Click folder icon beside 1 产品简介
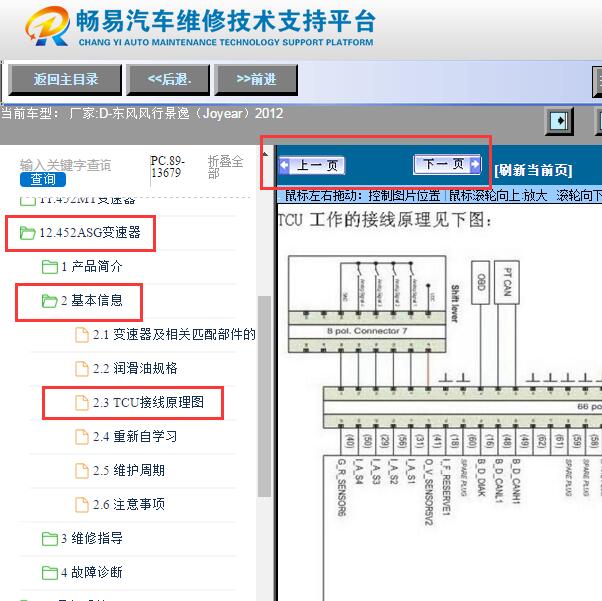Viewport: 602px width, 601px height. [x=50, y=267]
